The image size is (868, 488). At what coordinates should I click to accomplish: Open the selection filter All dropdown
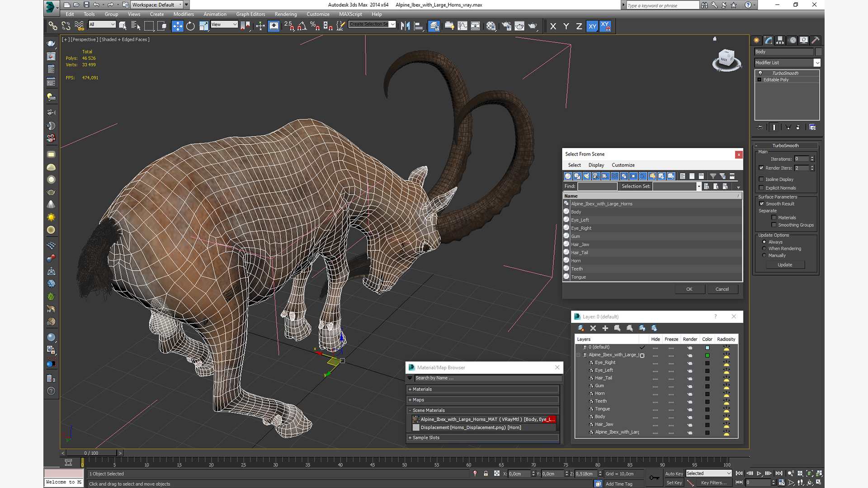[102, 24]
